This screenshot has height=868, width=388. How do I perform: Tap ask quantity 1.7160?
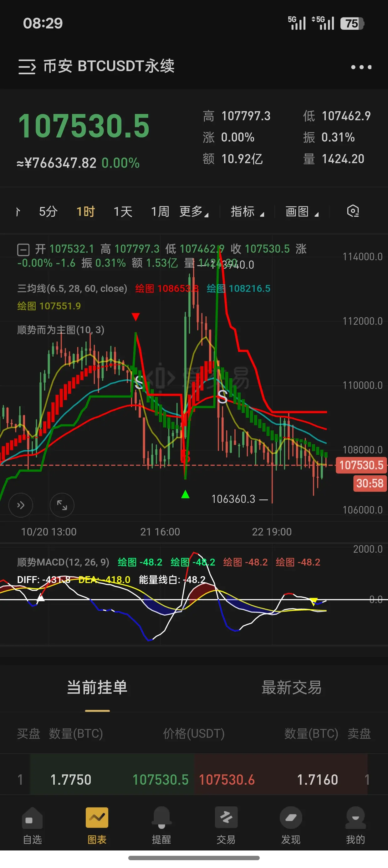click(317, 780)
